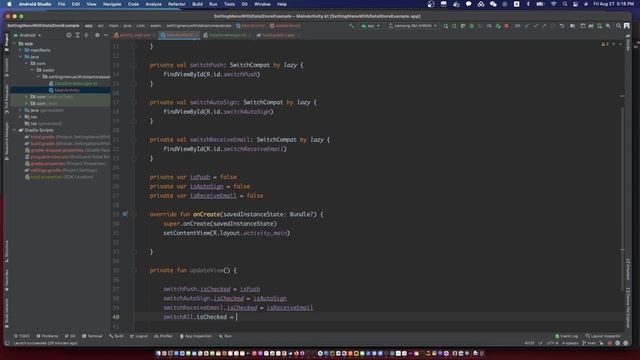Expand the manifests folder arrow

tap(21, 50)
